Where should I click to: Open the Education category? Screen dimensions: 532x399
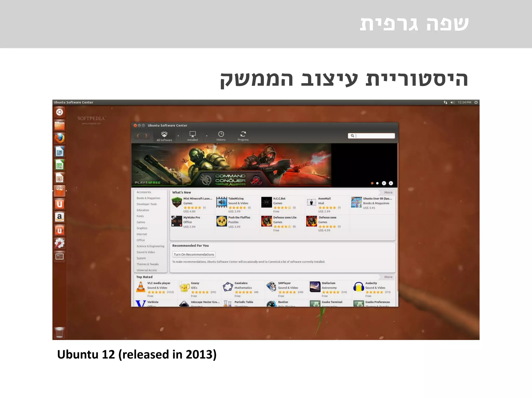point(143,210)
